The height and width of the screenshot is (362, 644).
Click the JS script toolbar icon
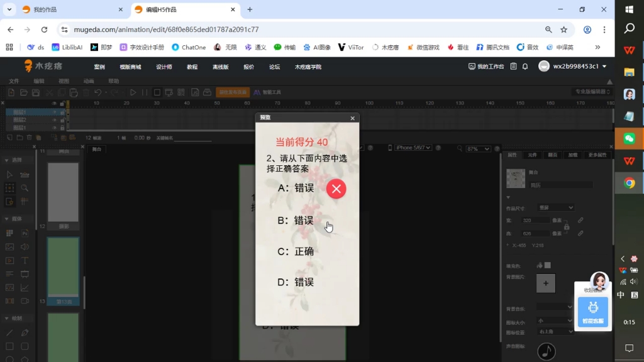tap(195, 92)
